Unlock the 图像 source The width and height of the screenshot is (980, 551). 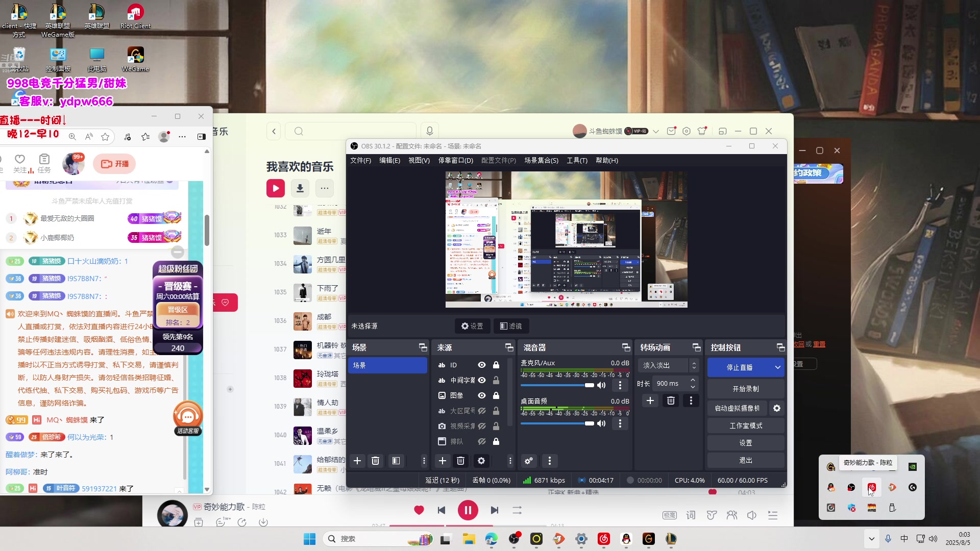(496, 396)
